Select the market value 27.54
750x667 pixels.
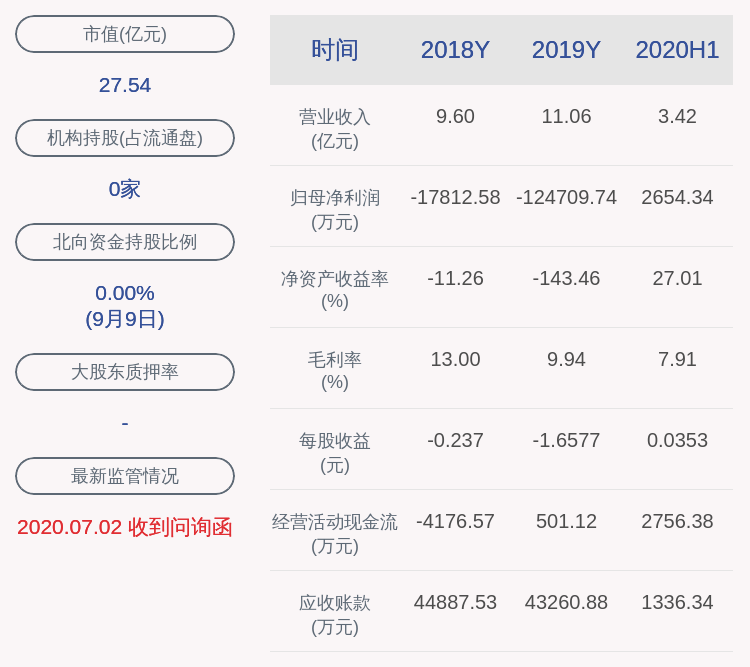click(x=125, y=85)
